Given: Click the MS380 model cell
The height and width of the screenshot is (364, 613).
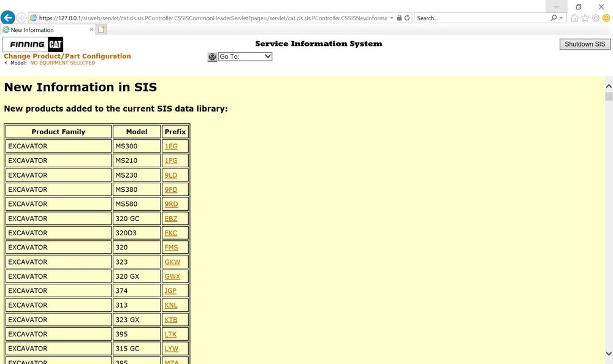Looking at the screenshot, I should [137, 189].
